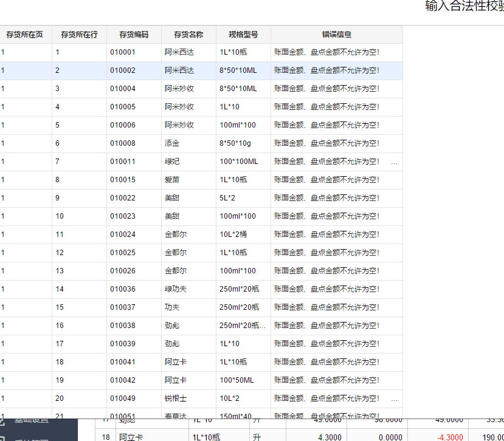Select inventory code 010001
504x441 pixels.
123,52
